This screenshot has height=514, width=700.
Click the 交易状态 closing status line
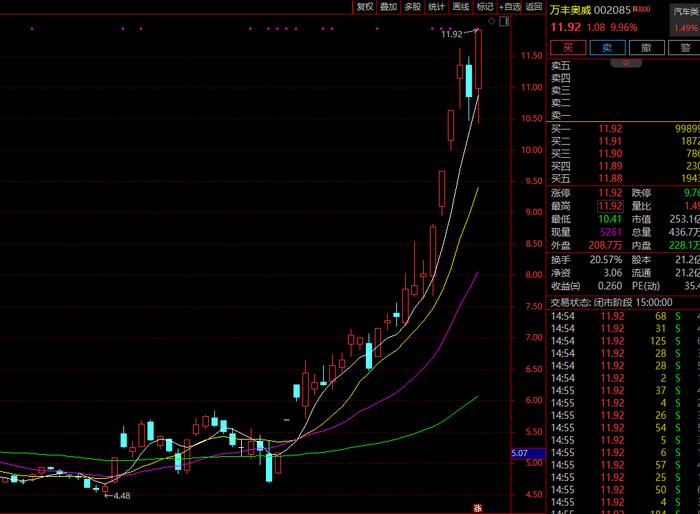coord(611,302)
